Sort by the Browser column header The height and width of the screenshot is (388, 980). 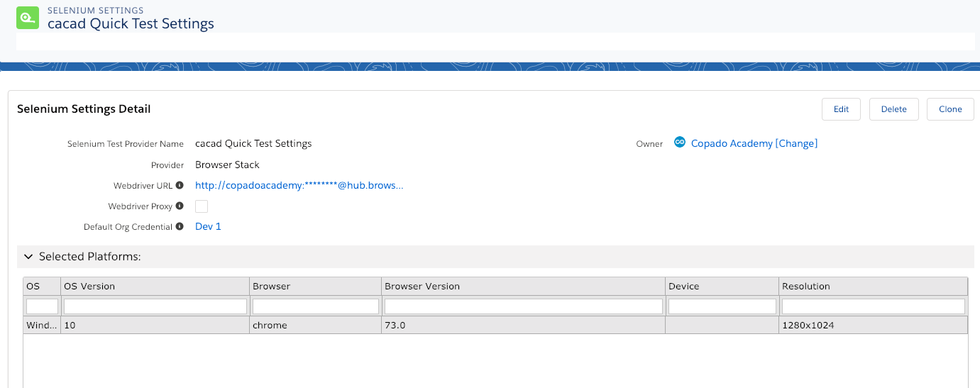315,287
